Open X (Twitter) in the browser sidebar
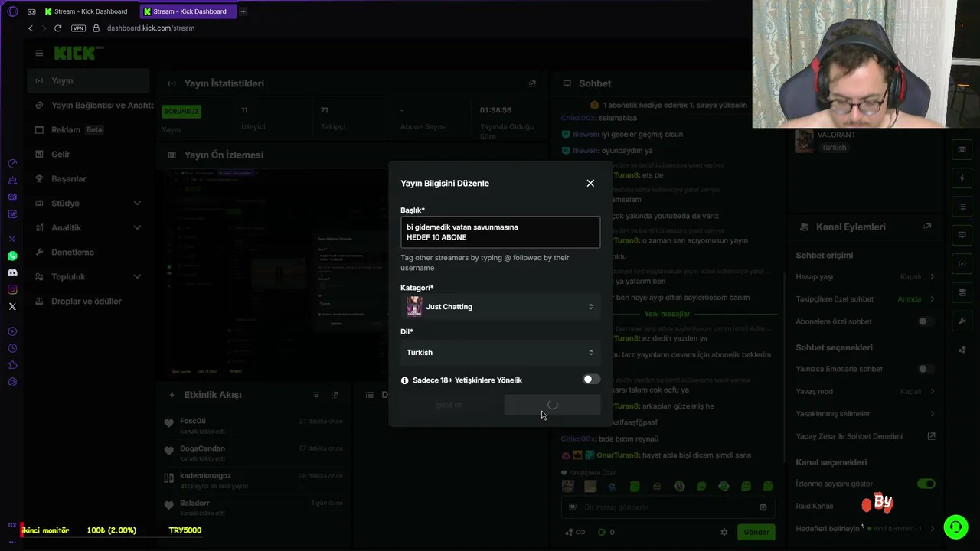 [x=12, y=306]
